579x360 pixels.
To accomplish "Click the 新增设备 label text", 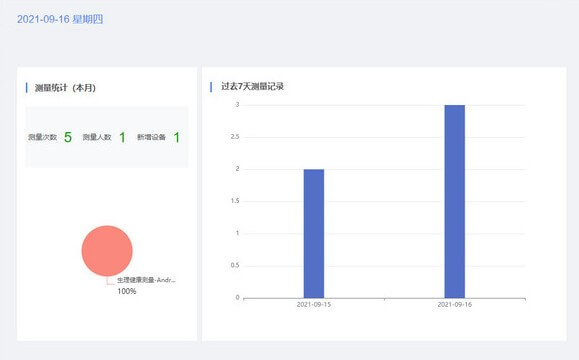I will coord(151,137).
